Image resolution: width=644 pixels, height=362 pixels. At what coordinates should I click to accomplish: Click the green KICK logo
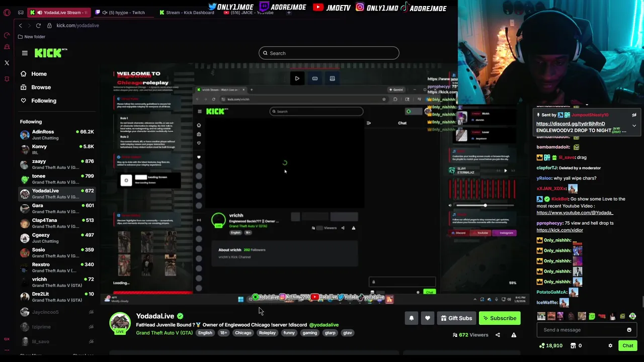click(x=50, y=53)
